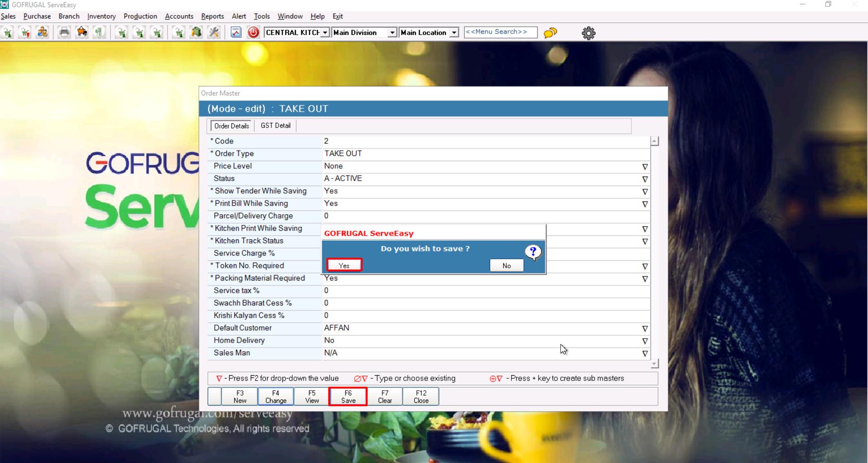The image size is (868, 463).
Task: Open the orange delivery basket icon
Action: [x=82, y=33]
